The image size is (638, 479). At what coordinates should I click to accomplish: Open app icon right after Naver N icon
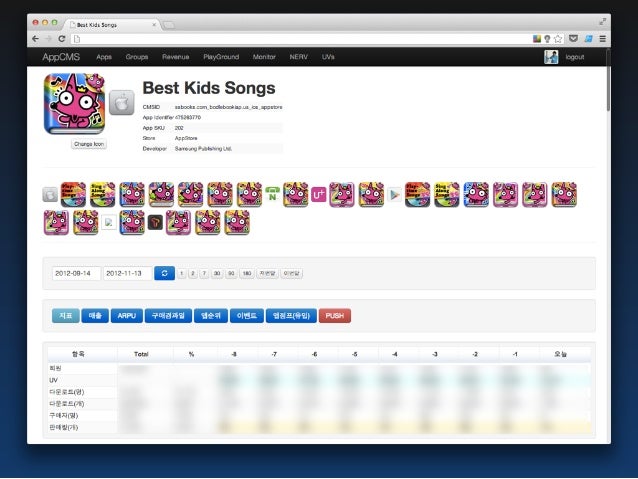[295, 195]
